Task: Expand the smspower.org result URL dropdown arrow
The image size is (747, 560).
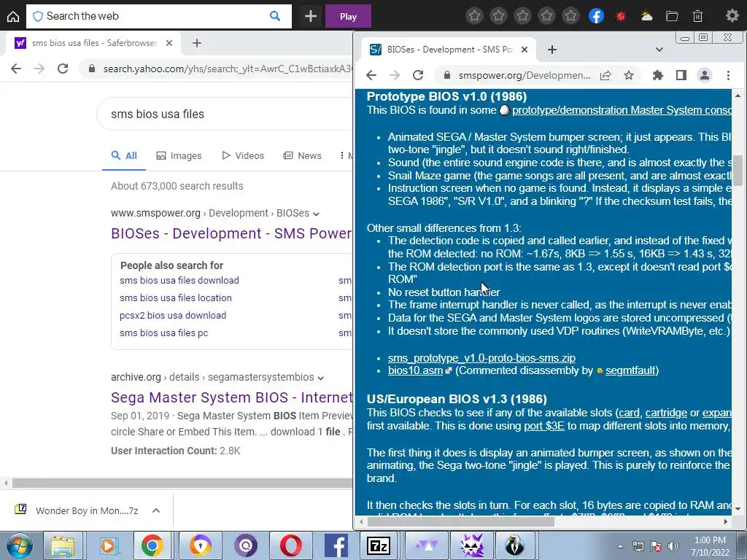Action: point(317,214)
